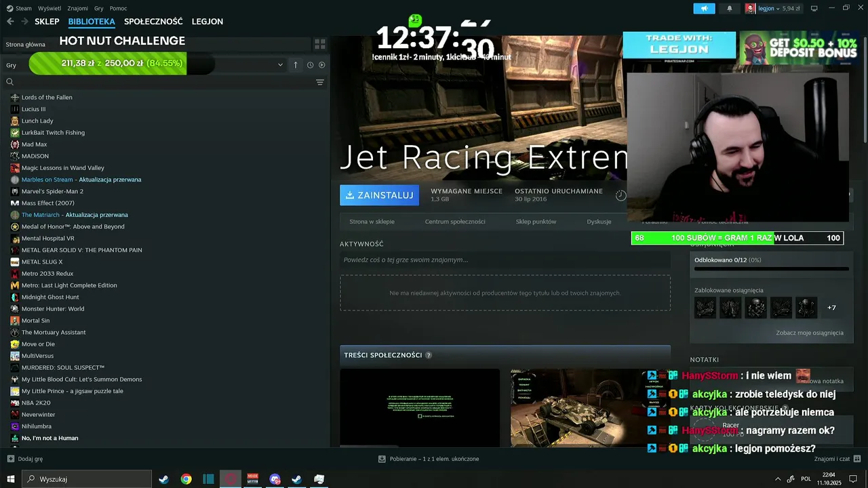Screen dimensions: 868x488
Task: Open the Pomoc menu
Action: coord(118,8)
